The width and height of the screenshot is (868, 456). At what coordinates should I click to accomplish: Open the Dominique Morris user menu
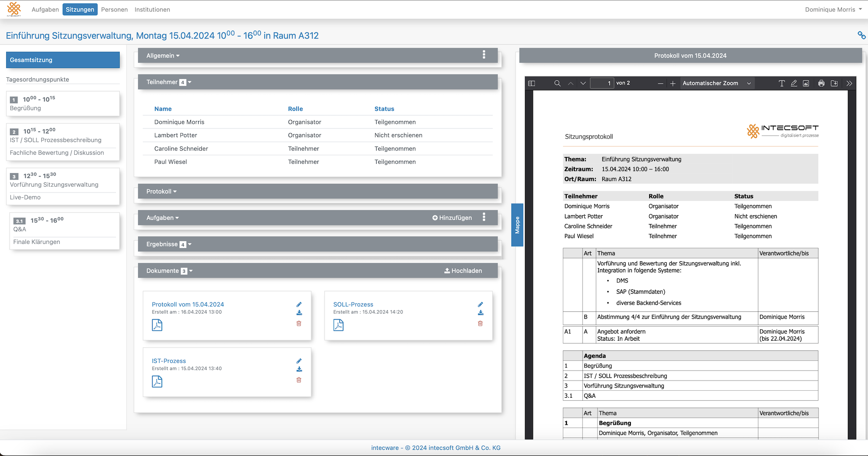click(833, 10)
